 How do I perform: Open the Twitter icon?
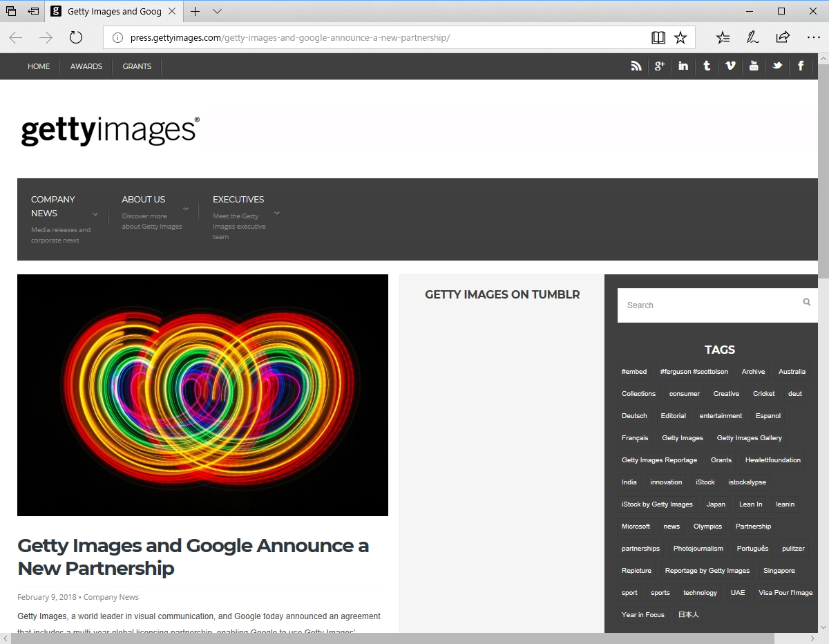click(777, 66)
